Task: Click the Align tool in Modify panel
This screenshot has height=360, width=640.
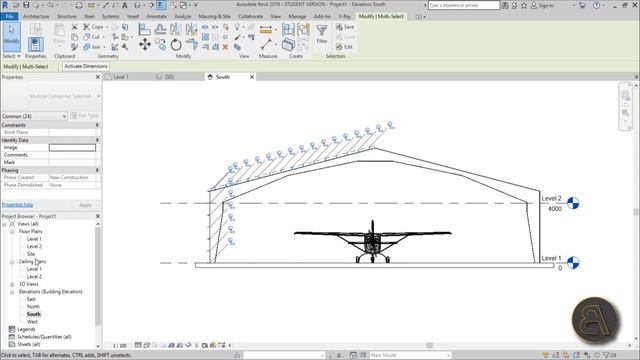Action: pyautogui.click(x=144, y=29)
